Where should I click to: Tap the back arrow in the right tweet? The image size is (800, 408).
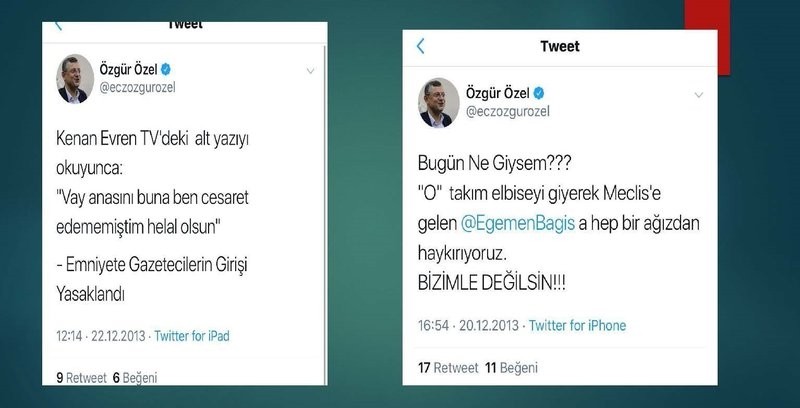click(420, 46)
